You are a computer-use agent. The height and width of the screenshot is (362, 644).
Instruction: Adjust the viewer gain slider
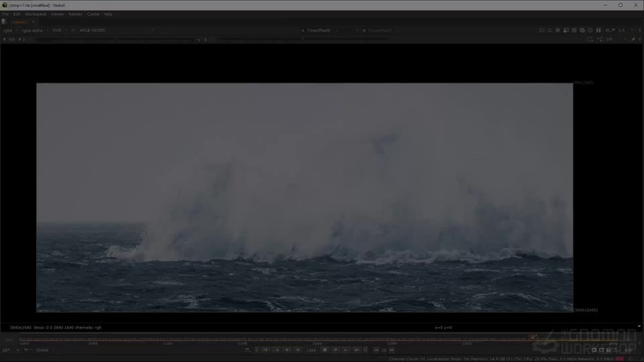70,39
